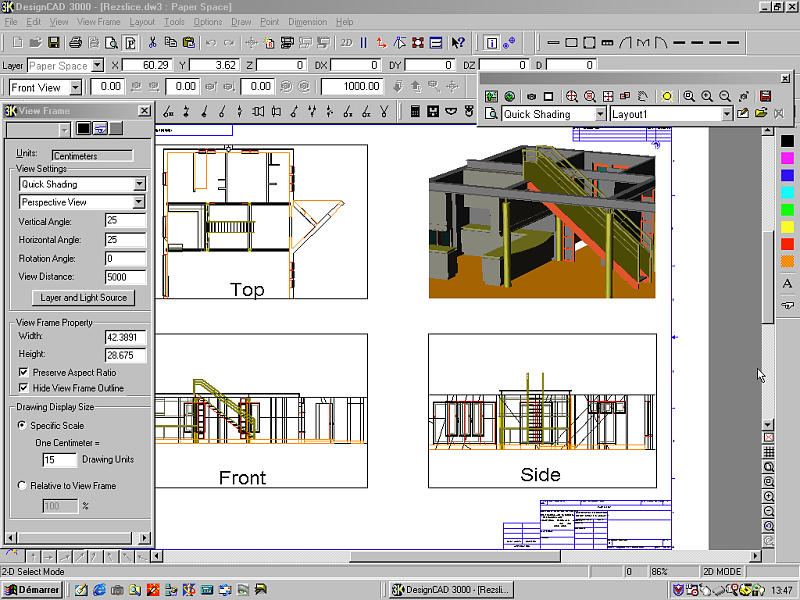Open the Perspective View dropdown
800x600 pixels.
[x=139, y=202]
